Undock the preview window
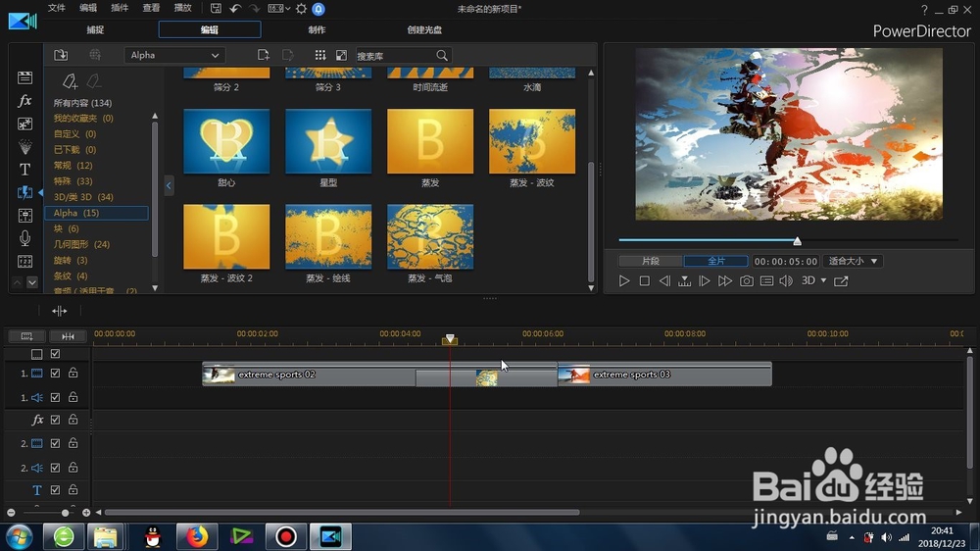The height and width of the screenshot is (551, 980). tap(841, 280)
